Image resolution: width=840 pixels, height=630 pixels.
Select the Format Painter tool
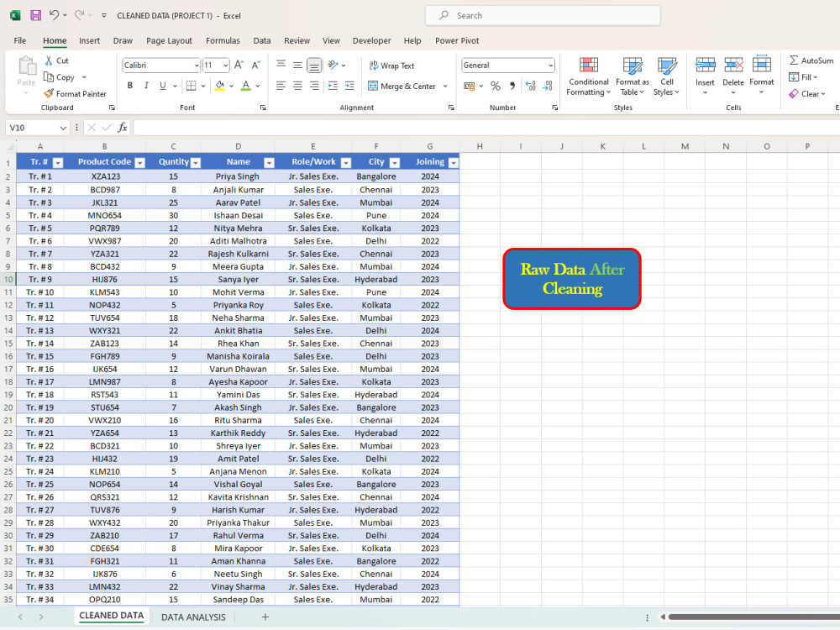[76, 93]
